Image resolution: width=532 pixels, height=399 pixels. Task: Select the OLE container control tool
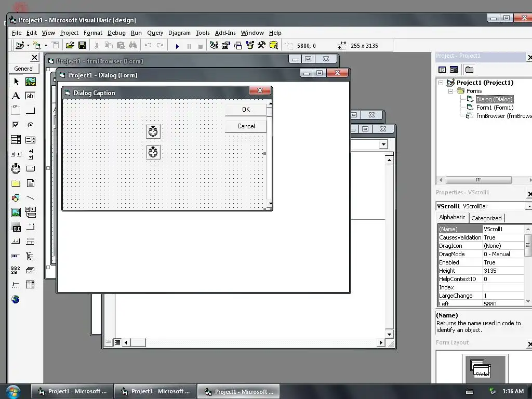16,227
